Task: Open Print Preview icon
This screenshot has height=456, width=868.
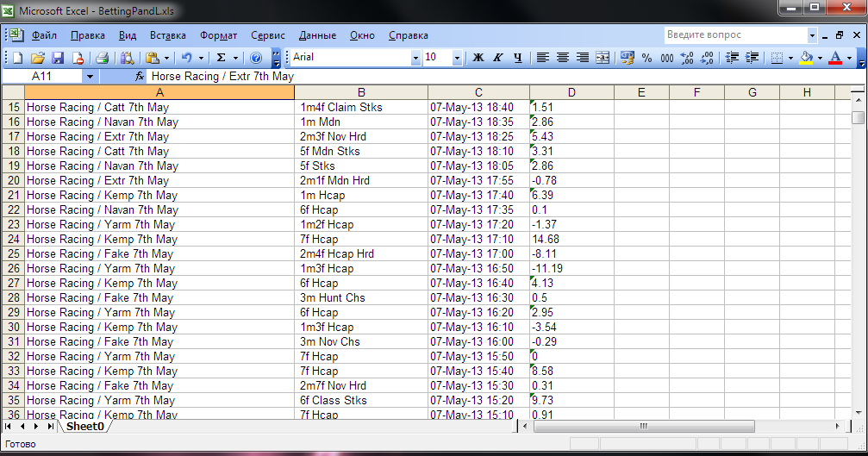Action: (127, 58)
